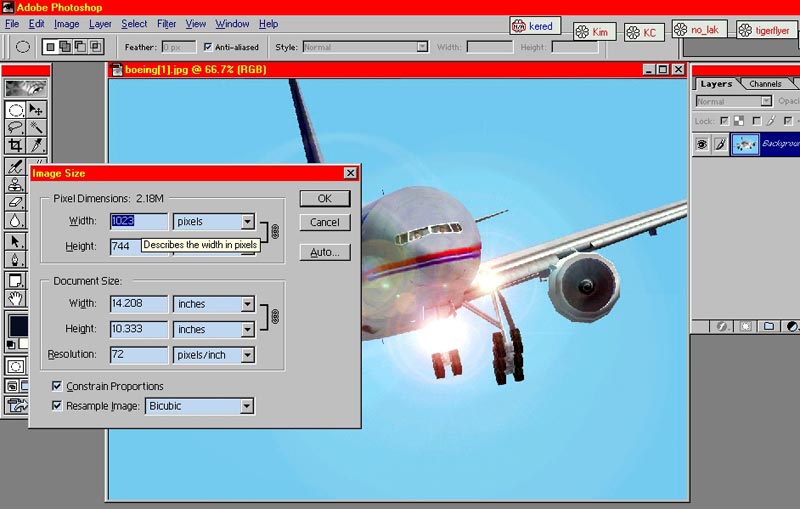Select the Hand tool
The height and width of the screenshot is (509, 800).
click(16, 298)
